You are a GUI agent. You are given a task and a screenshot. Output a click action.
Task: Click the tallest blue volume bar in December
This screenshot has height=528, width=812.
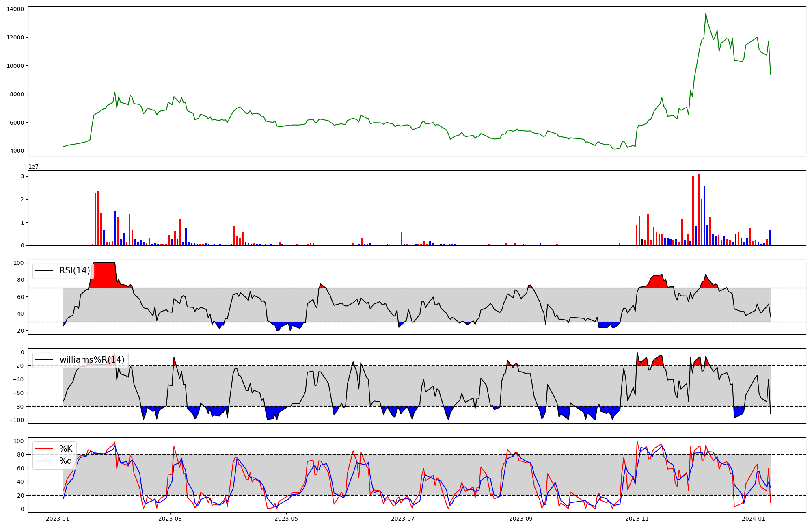tap(704, 215)
